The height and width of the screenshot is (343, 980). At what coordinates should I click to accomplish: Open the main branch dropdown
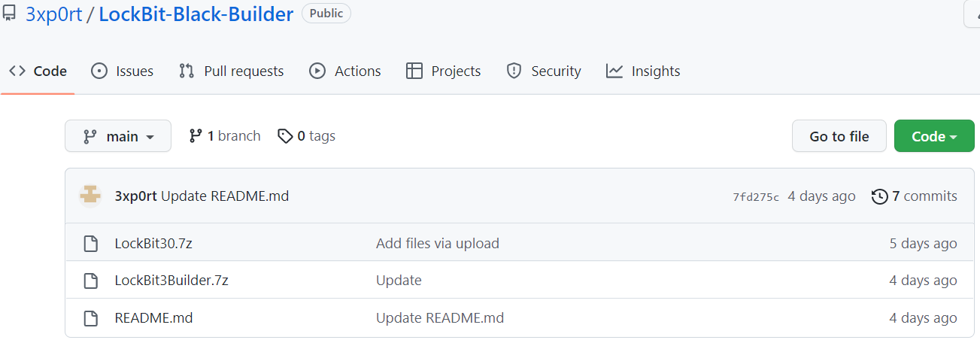pyautogui.click(x=118, y=136)
